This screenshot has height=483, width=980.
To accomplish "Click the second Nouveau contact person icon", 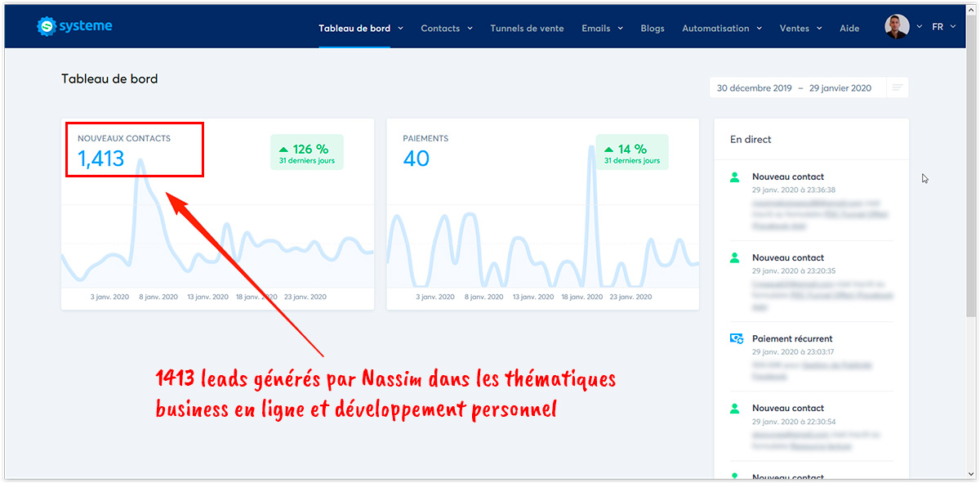I will click(x=735, y=257).
